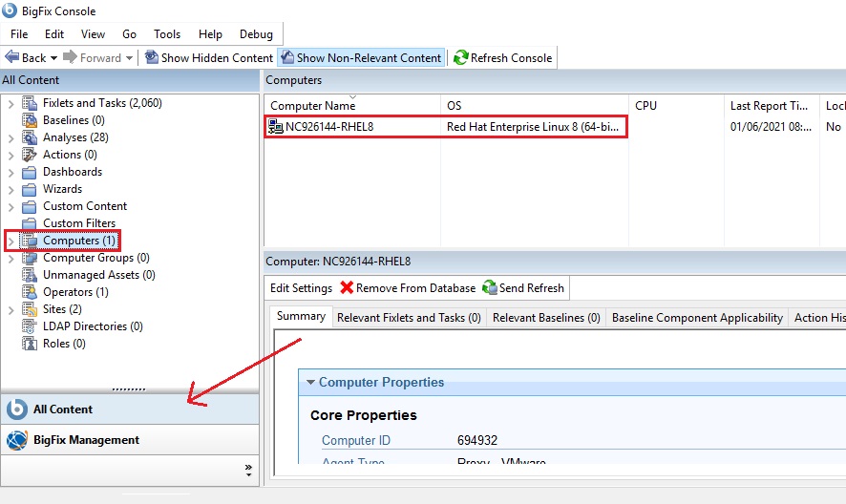Click the Dashboards folder icon
The width and height of the screenshot is (846, 504).
click(30, 172)
